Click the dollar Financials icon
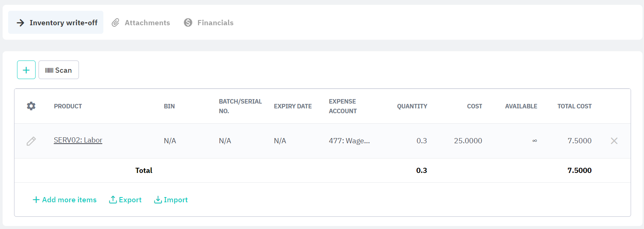 188,23
